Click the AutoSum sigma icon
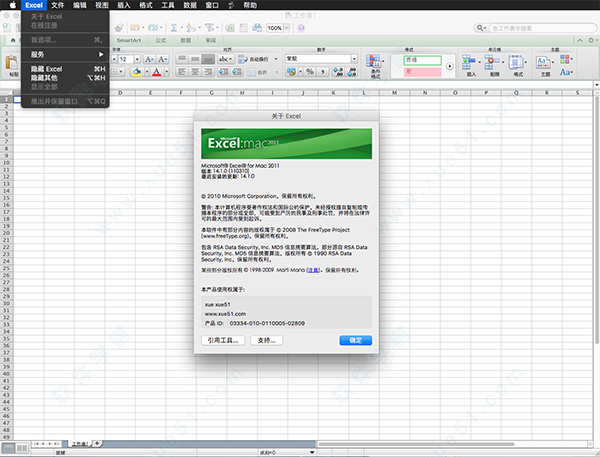The height and width of the screenshot is (457, 600). point(174,28)
